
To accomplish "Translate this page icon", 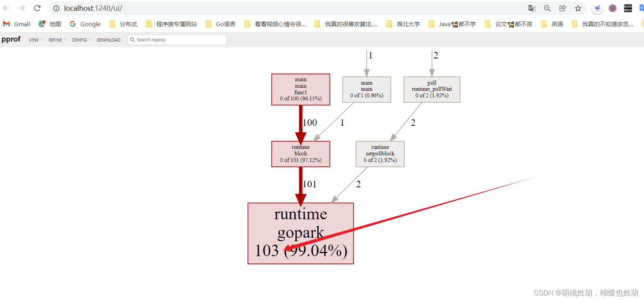I will tap(532, 8).
